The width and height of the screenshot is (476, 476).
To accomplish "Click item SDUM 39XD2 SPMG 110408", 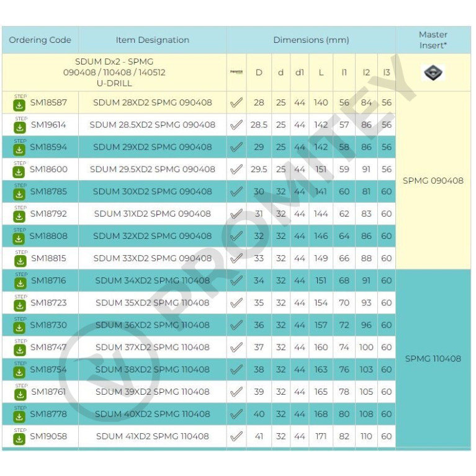I will (x=153, y=392).
